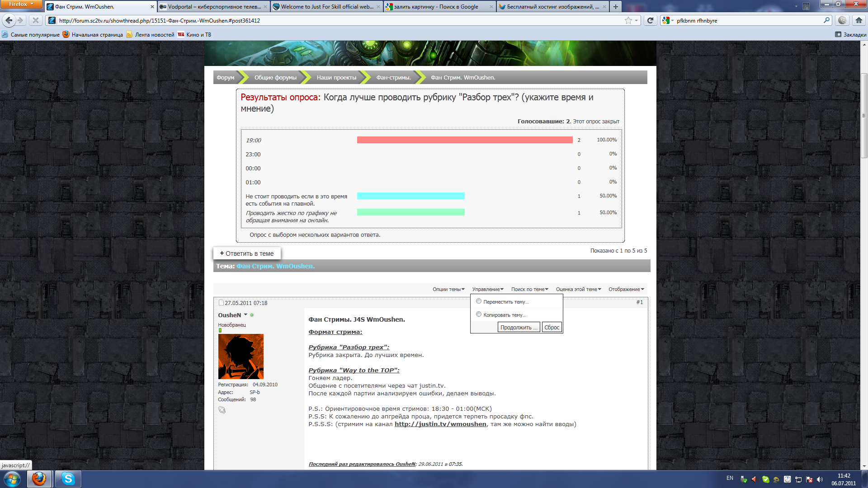Open Skype from the taskbar
The width and height of the screenshot is (868, 488).
click(x=68, y=479)
